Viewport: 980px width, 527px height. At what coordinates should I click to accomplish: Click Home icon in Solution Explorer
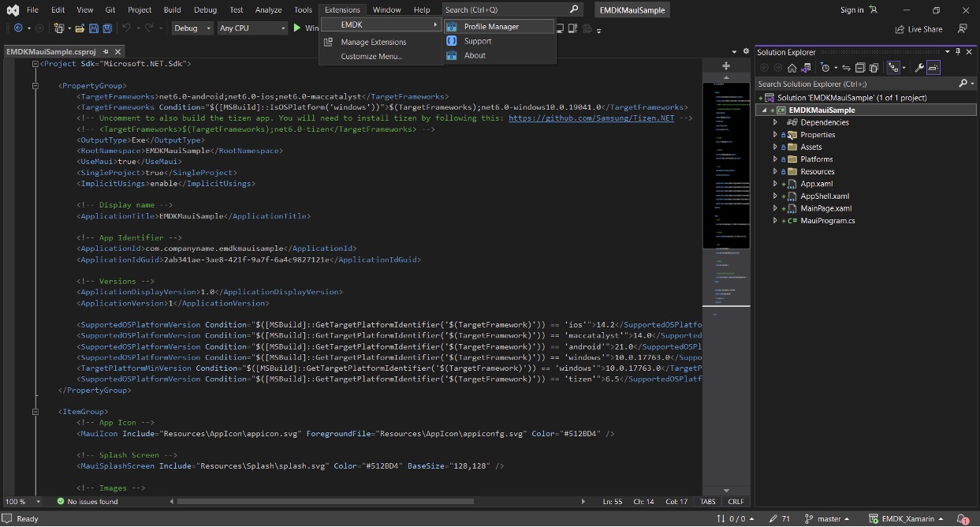(792, 68)
